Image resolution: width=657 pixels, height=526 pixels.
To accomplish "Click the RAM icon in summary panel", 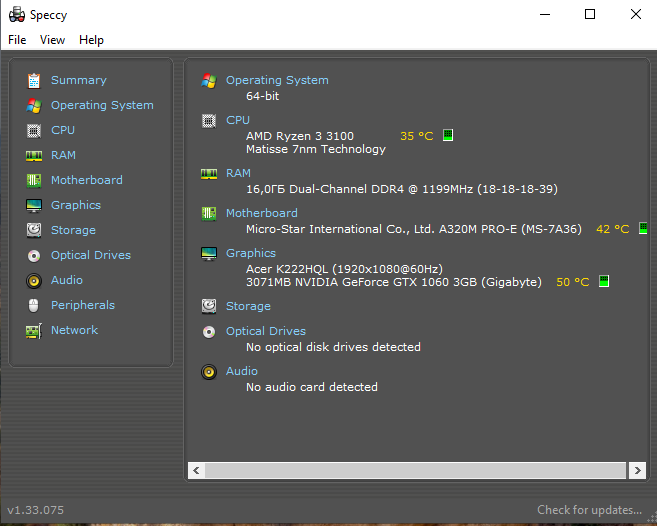I will pyautogui.click(x=209, y=174).
